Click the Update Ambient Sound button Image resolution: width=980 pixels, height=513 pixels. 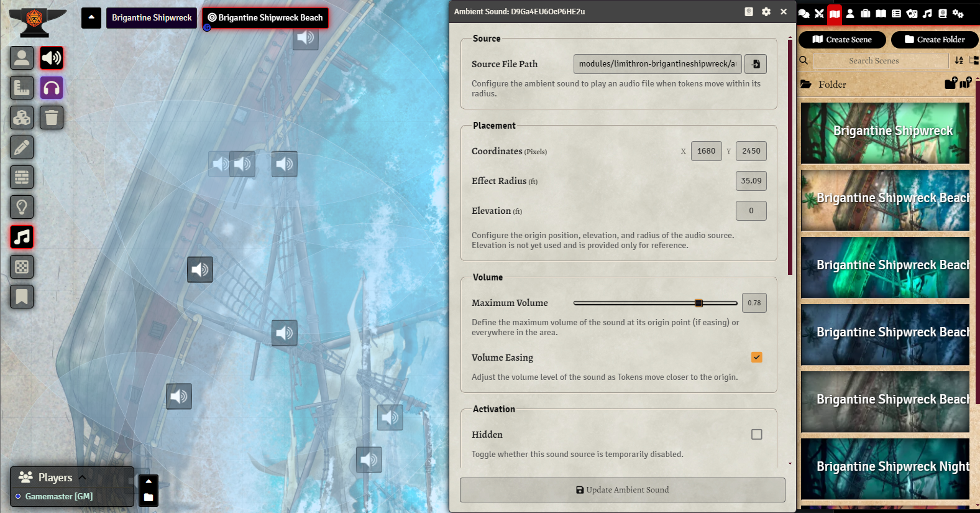click(x=623, y=490)
